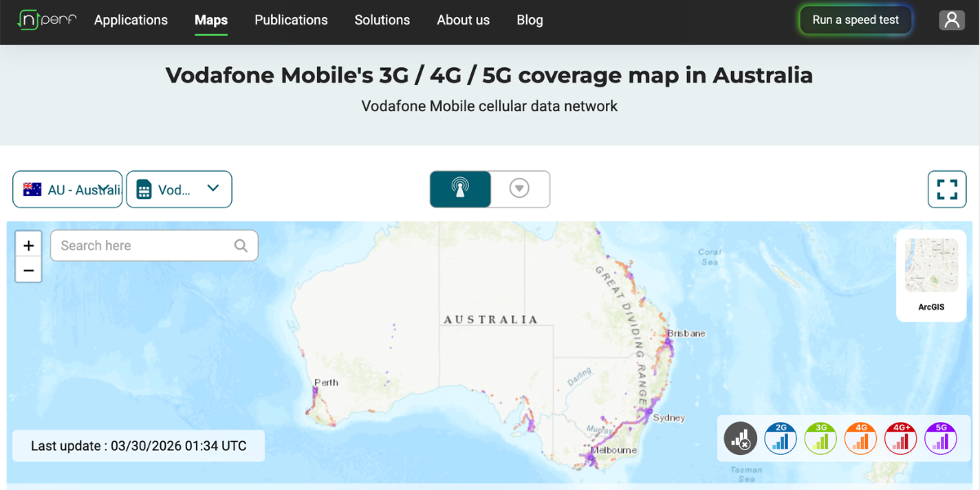The image size is (980, 490).
Task: Select the 5G coverage filter icon
Action: coord(940,439)
